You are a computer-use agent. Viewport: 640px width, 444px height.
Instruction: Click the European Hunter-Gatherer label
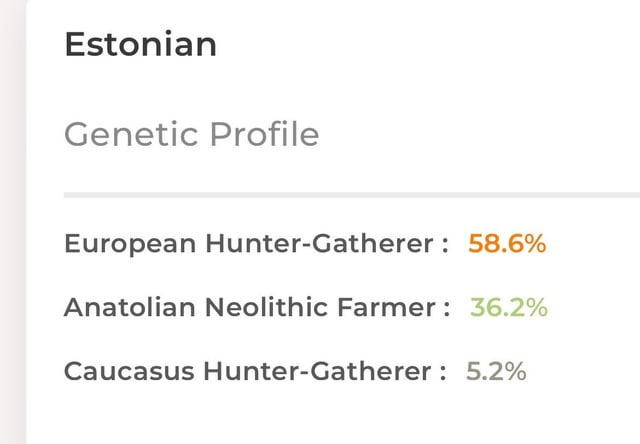[x=256, y=244]
